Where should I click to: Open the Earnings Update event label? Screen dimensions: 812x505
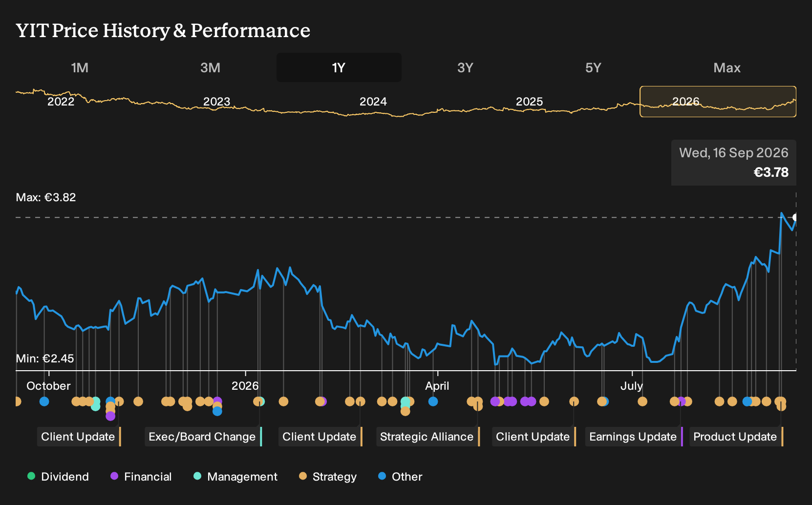[634, 437]
